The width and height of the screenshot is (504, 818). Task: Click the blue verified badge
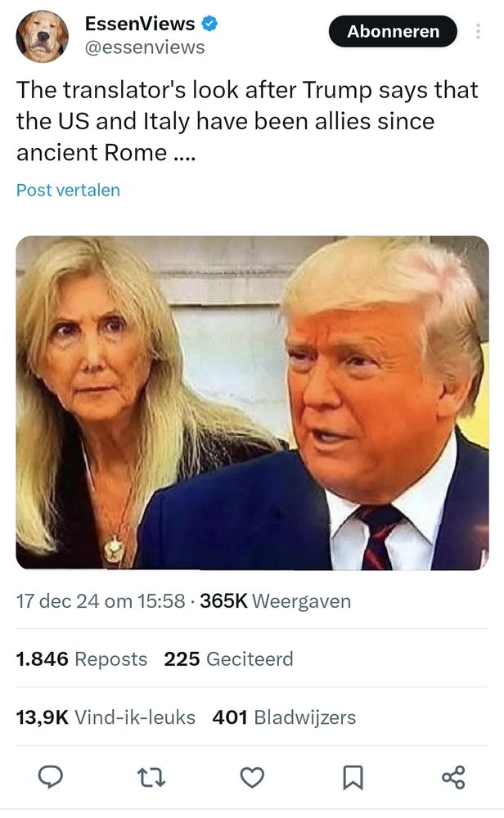(209, 24)
